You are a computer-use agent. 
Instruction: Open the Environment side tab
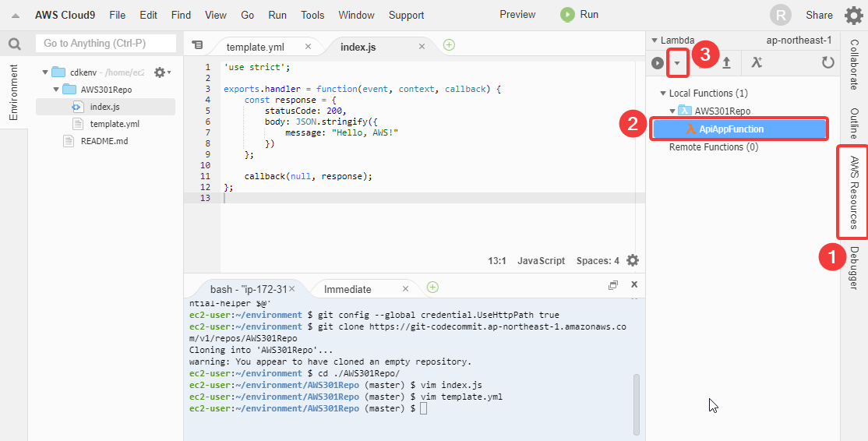14,93
